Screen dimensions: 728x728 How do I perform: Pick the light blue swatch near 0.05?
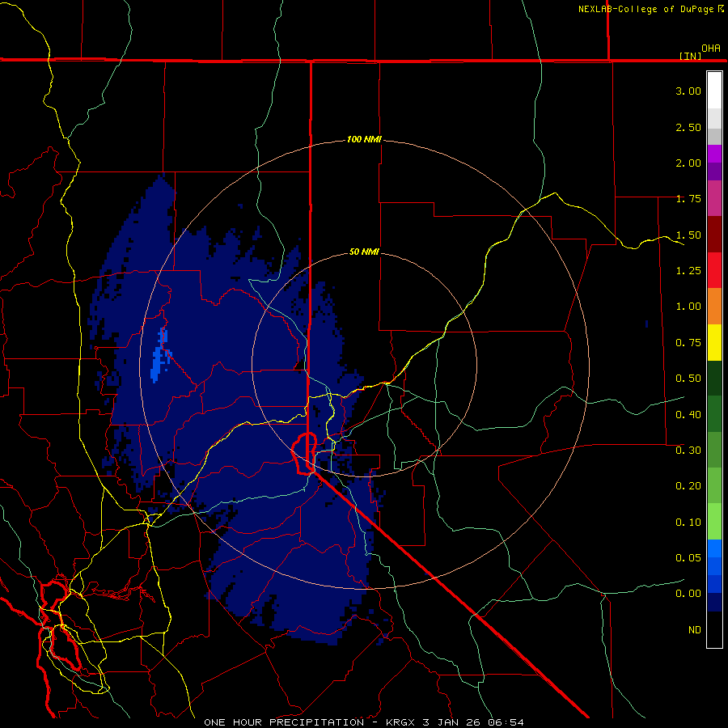pyautogui.click(x=714, y=548)
